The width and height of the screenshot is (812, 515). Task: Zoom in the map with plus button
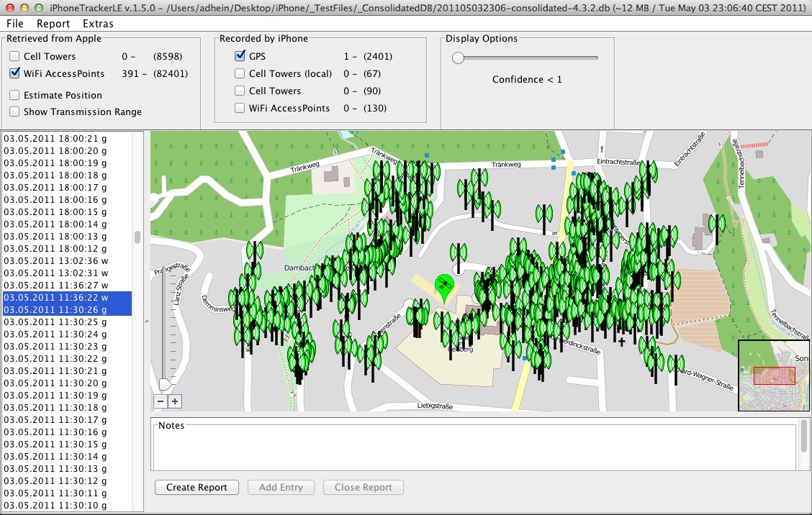(174, 401)
